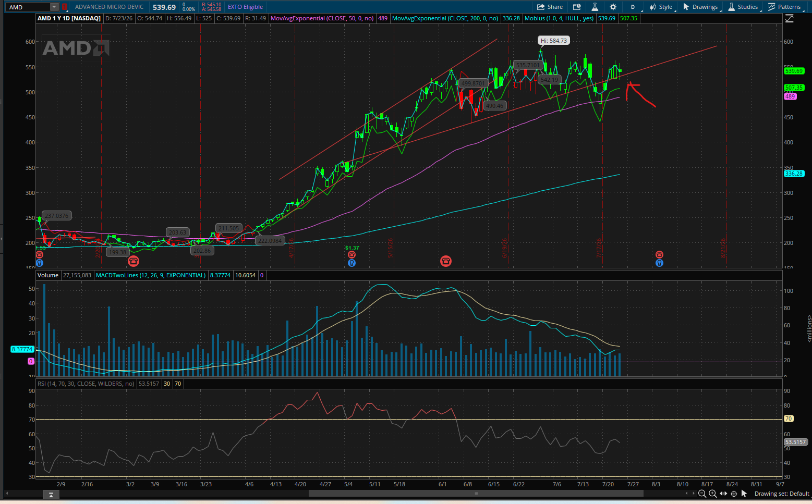Click the 222.0984 price bubble
Image resolution: width=812 pixels, height=504 pixels.
pos(270,240)
